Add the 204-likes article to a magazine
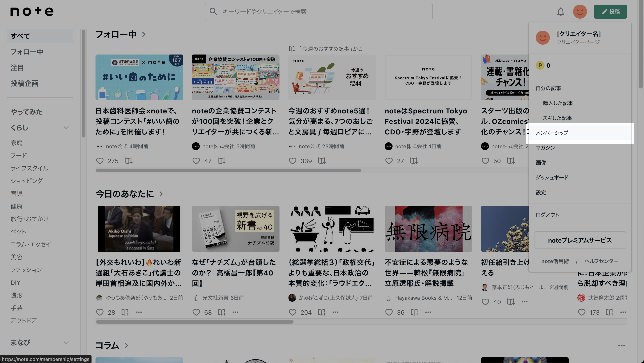 (322, 312)
